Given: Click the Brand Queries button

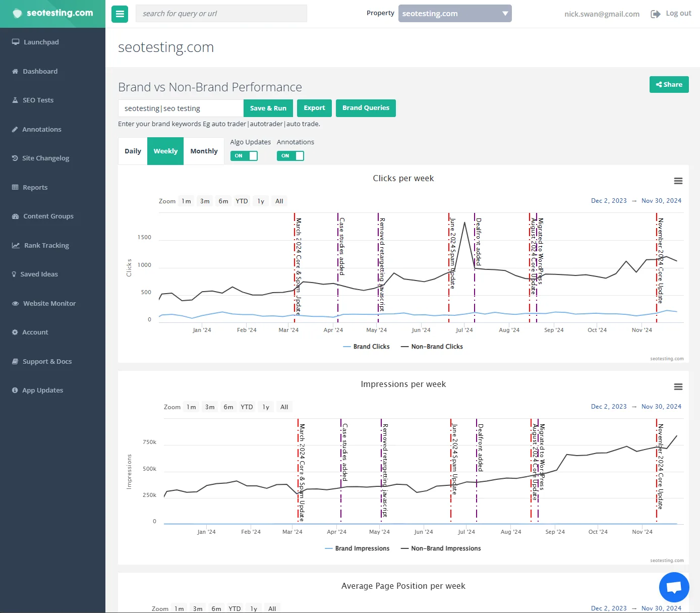Looking at the screenshot, I should 366,108.
